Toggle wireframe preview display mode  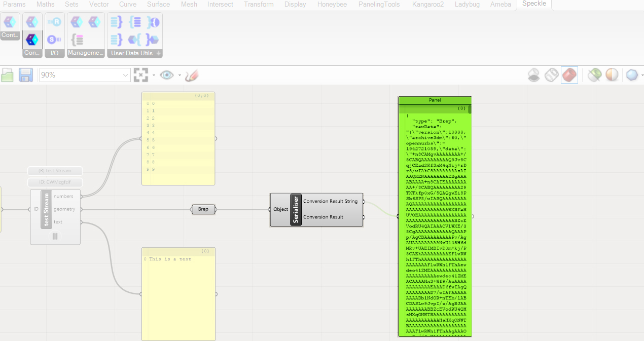[551, 74]
